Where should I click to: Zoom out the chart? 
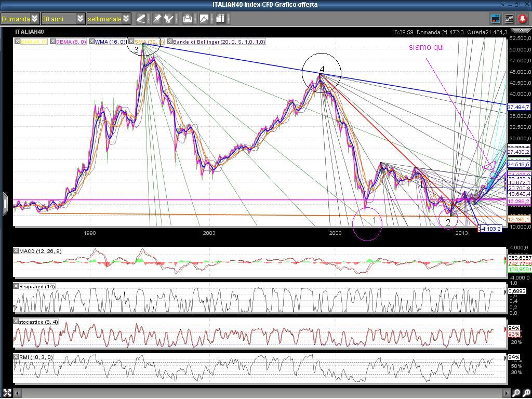click(x=516, y=393)
